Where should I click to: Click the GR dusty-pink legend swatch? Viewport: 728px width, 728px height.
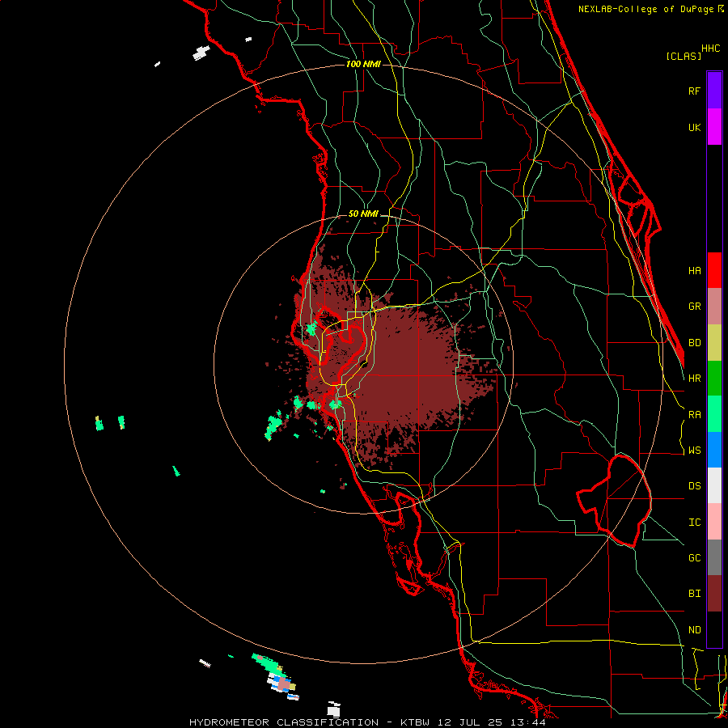(x=714, y=307)
